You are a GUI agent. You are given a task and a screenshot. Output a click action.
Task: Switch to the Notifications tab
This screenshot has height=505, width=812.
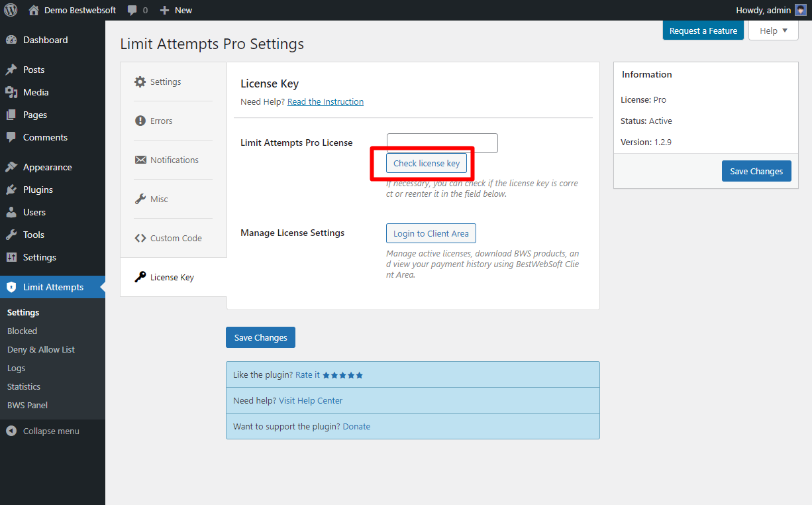pos(174,160)
